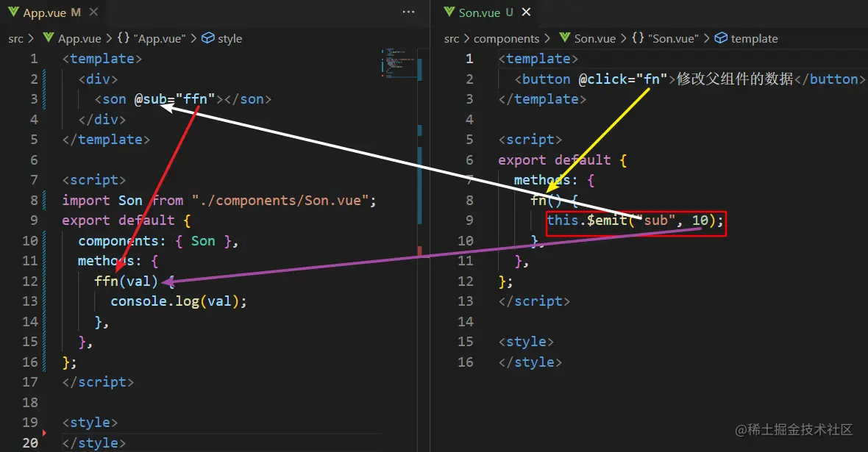
Task: Click the </style> line 20 in App.vue
Action: pos(94,442)
